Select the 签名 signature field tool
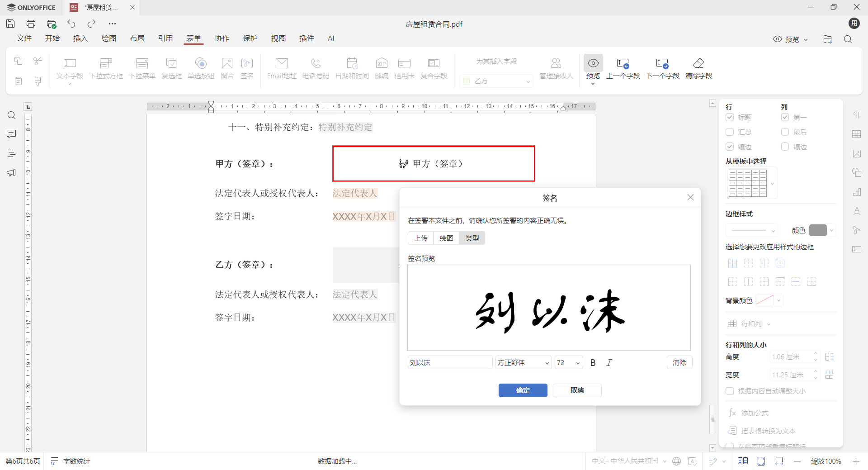 coord(247,68)
